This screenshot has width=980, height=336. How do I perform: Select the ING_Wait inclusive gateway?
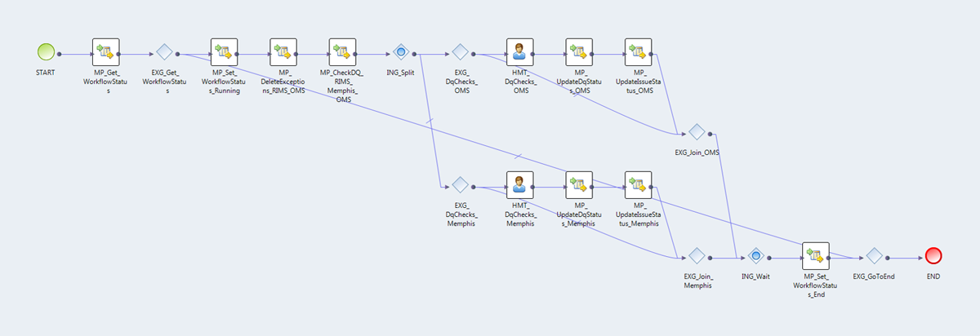coord(756,256)
